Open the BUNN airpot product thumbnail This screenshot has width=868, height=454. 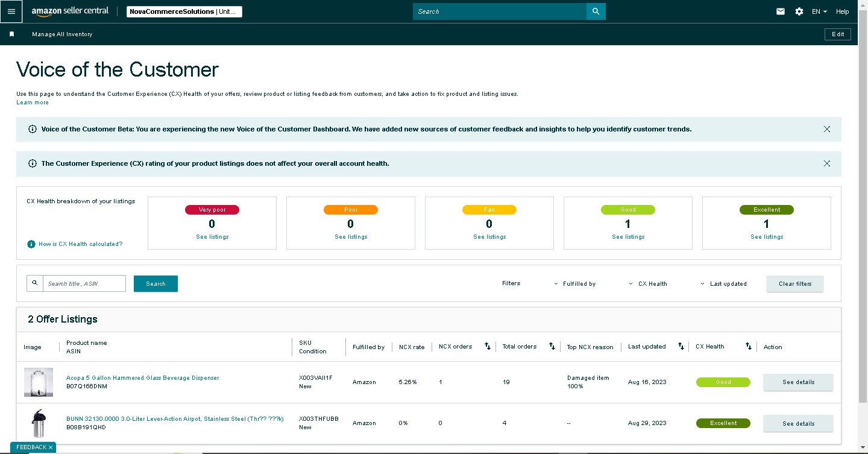click(x=39, y=423)
